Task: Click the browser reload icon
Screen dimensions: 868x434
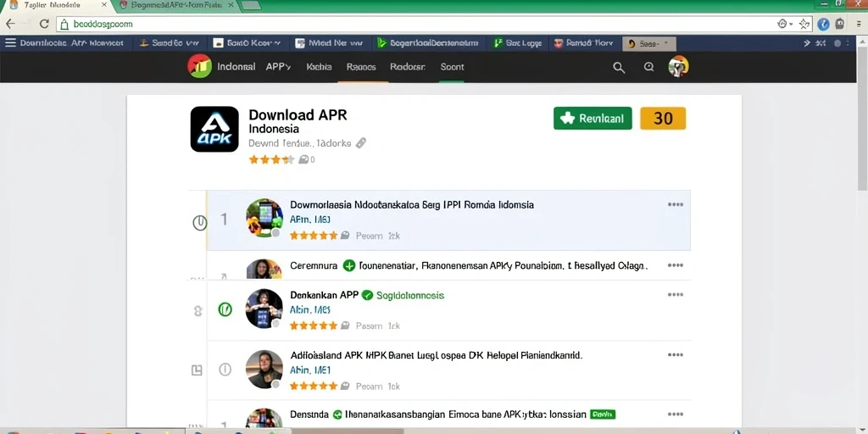Action: pos(44,25)
